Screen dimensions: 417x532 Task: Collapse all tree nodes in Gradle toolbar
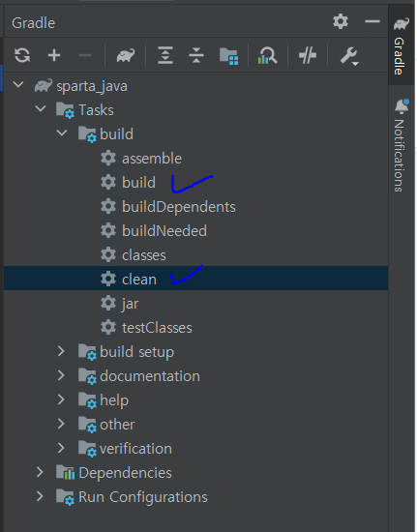point(196,55)
